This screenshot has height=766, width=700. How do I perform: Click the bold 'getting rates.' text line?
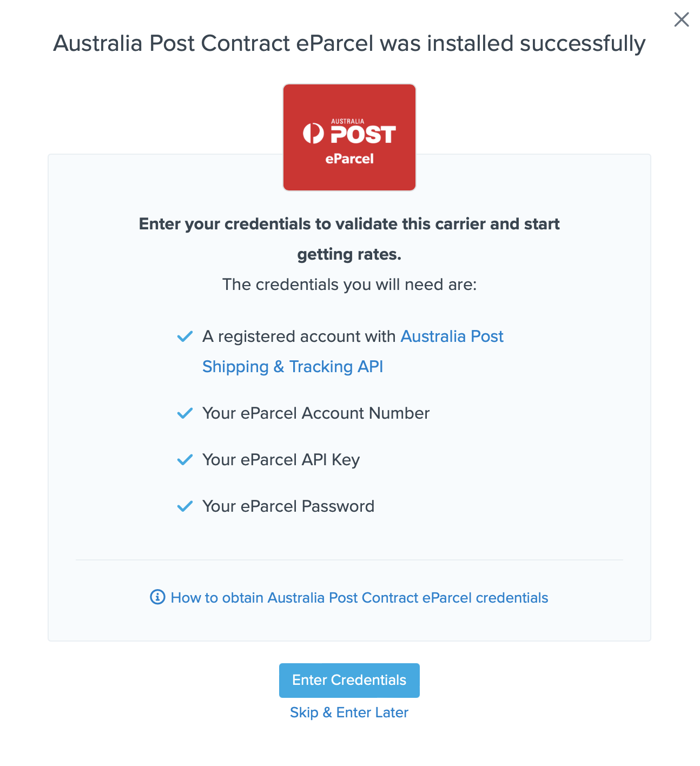tap(349, 254)
